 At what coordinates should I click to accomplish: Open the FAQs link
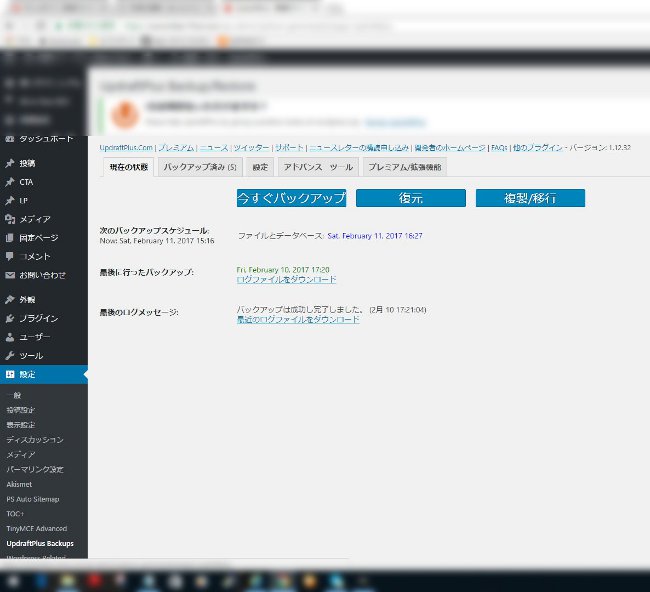499,148
